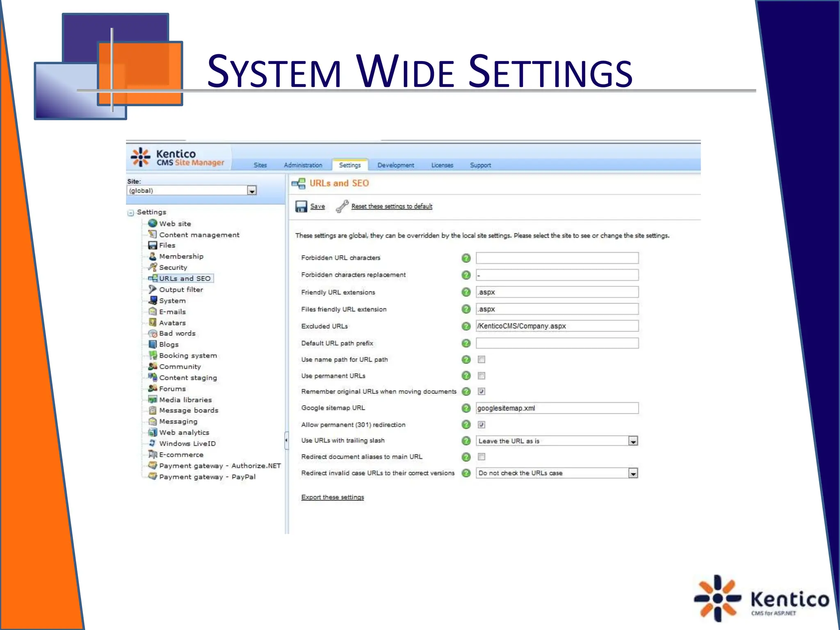This screenshot has height=630, width=840.
Task: Click the Forums icon
Action: pyautogui.click(x=153, y=388)
